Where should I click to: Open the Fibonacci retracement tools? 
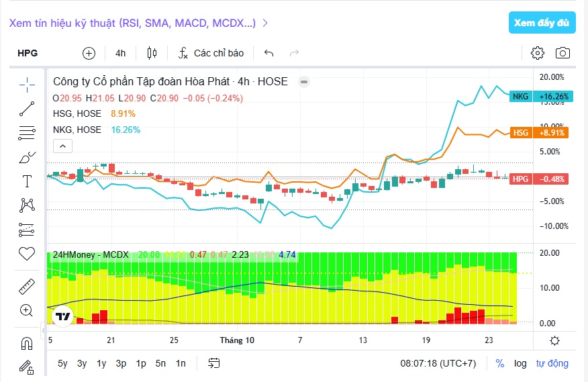27,133
